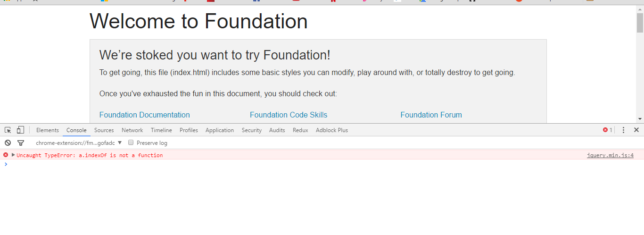
Task: Open the Audits tab
Action: [277, 130]
